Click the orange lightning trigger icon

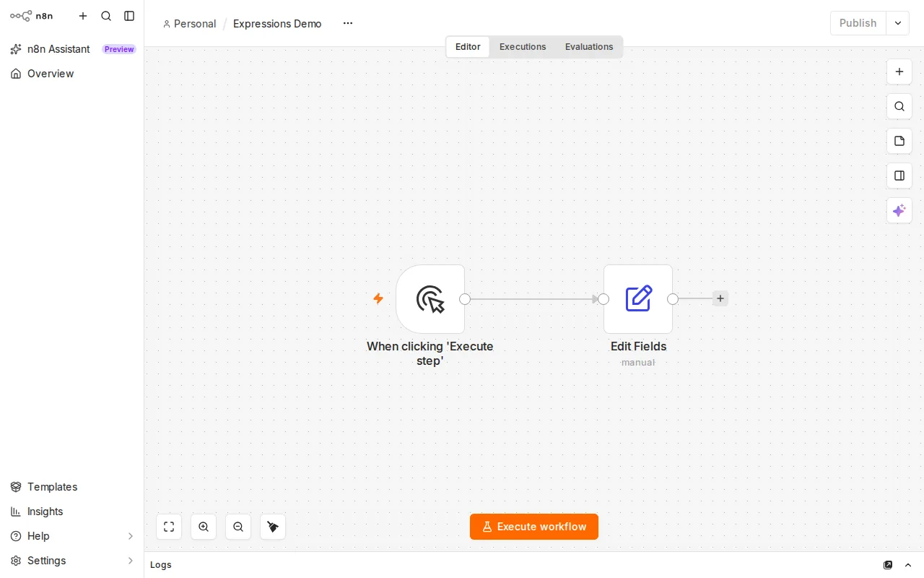click(x=378, y=298)
